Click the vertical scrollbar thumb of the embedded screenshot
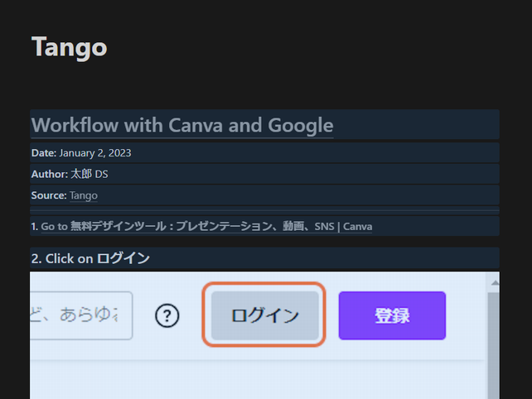 pos(493,346)
